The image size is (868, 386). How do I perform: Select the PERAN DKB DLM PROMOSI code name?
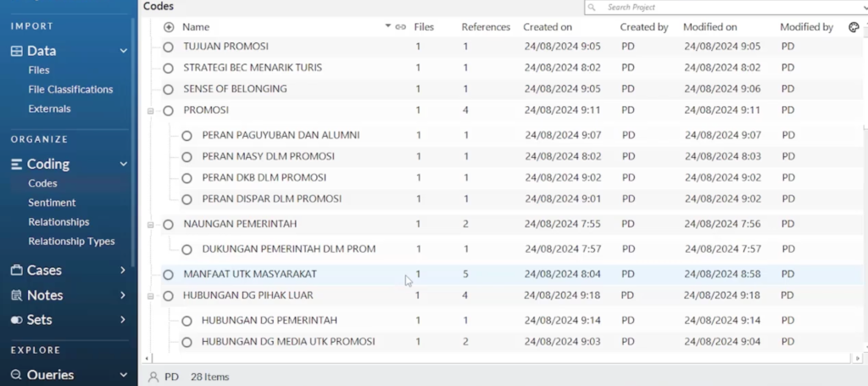coord(264,178)
